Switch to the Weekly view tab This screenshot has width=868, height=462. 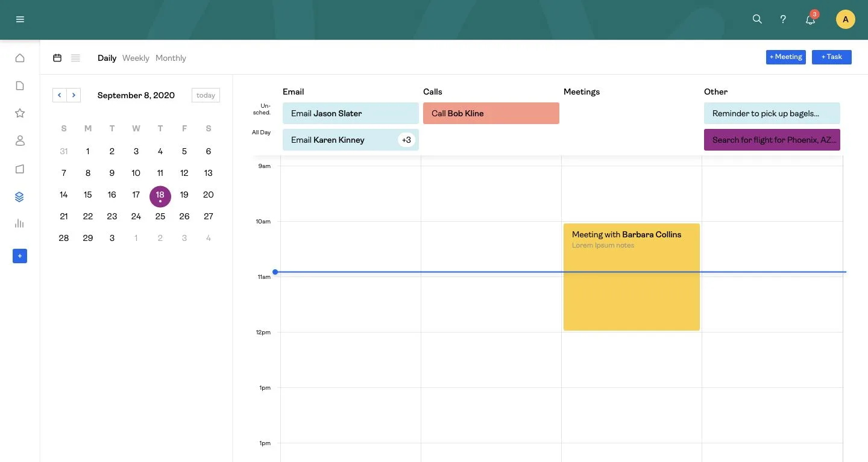tap(135, 58)
